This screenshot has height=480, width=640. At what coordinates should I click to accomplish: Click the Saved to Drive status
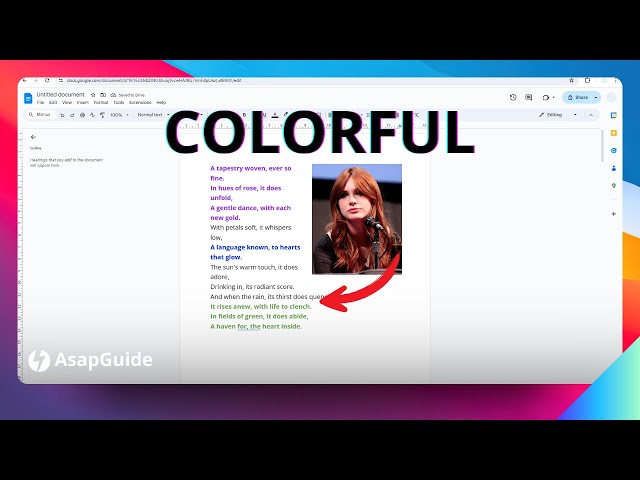point(128,95)
